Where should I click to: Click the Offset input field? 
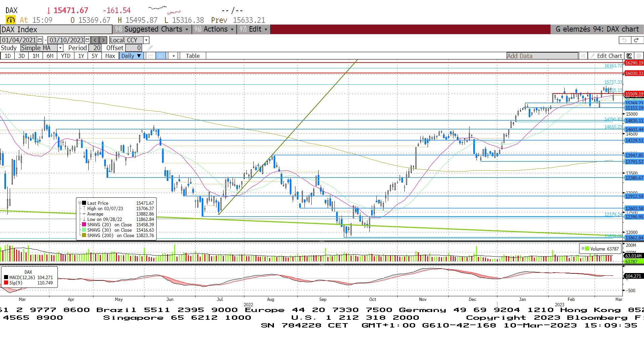(134, 48)
